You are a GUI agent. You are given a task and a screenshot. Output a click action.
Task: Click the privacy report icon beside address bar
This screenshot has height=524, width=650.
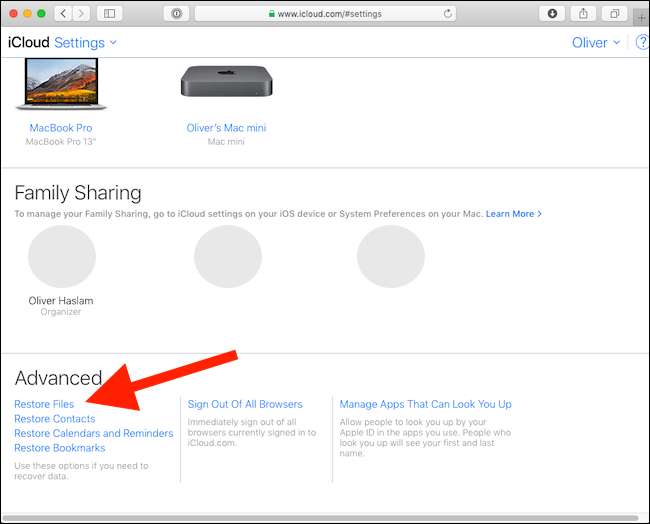(x=177, y=14)
